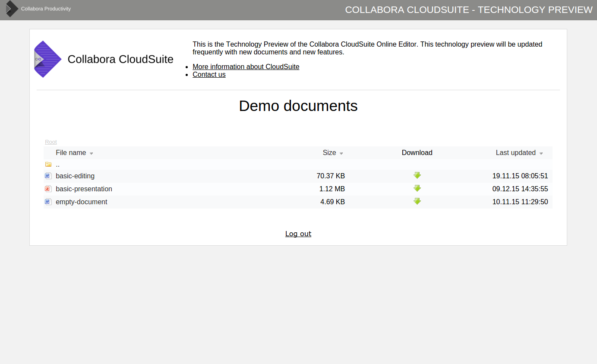Sort by Size arrow
Viewport: 597px width, 364px height.
point(341,153)
